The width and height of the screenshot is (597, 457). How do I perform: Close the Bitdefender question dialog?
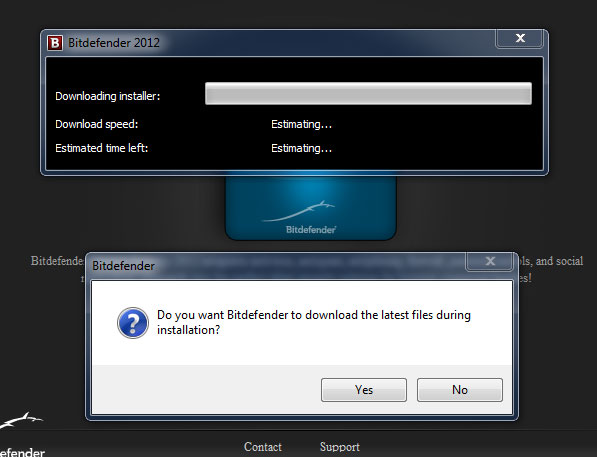pyautogui.click(x=490, y=261)
